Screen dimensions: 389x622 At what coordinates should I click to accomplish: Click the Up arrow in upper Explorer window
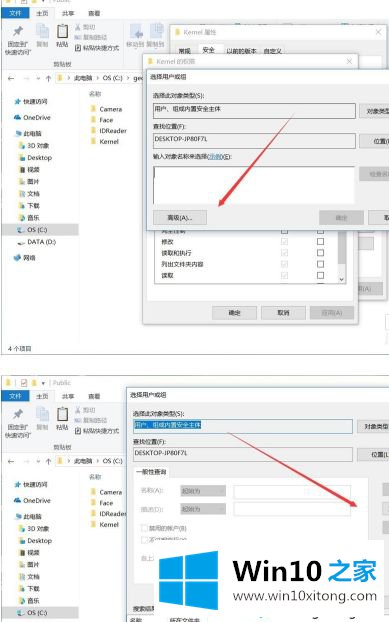click(48, 79)
